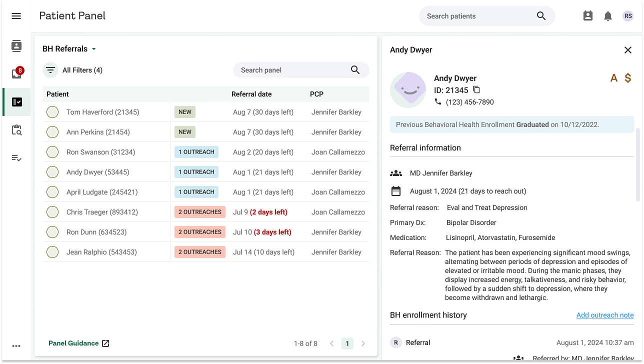Viewport: 644px width, 364px height.
Task: Click the detail panel vertical scrollbar
Action: point(638,165)
